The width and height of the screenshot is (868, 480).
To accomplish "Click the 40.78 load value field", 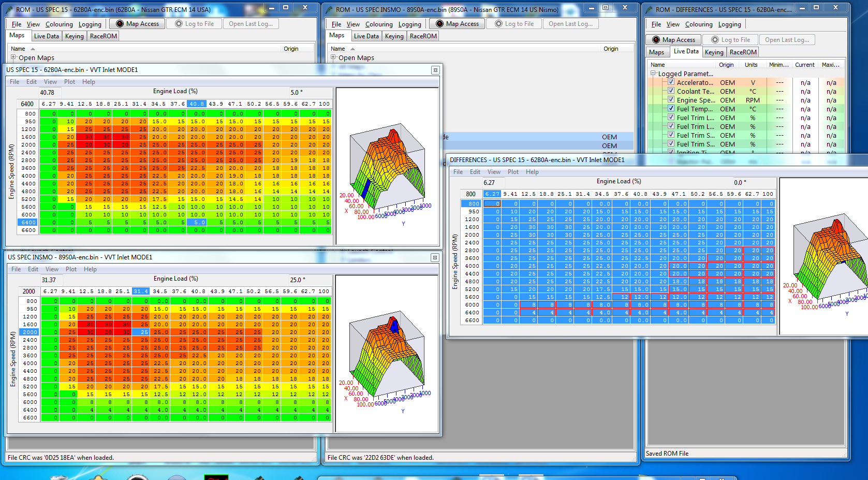I will tap(49, 93).
